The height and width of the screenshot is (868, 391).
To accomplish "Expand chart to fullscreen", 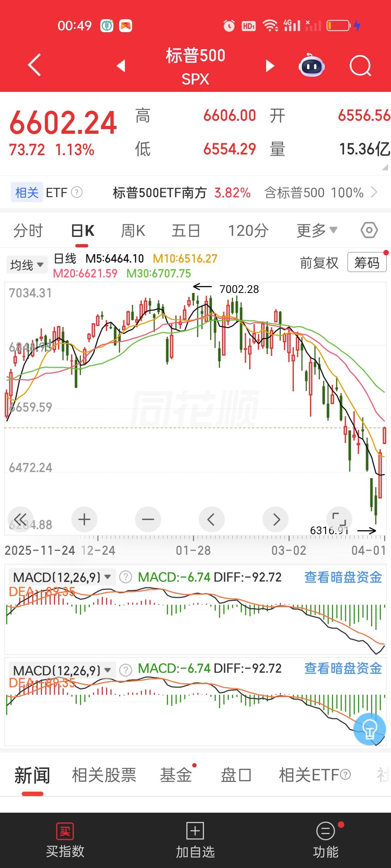I will pyautogui.click(x=339, y=519).
